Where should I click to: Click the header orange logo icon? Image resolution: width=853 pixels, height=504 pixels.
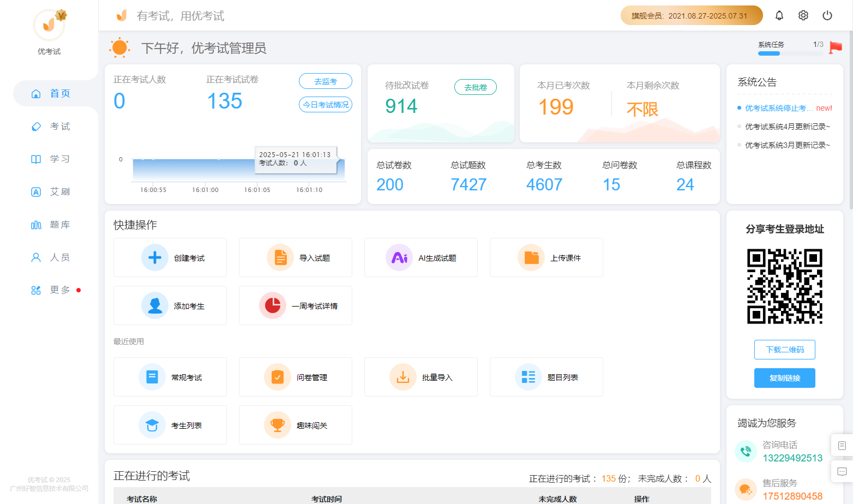[122, 15]
